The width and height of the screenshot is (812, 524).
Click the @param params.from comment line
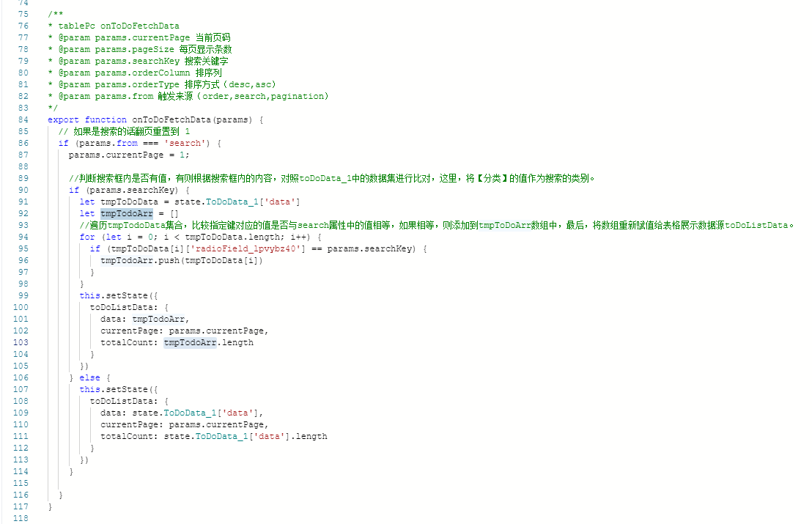coord(188,96)
